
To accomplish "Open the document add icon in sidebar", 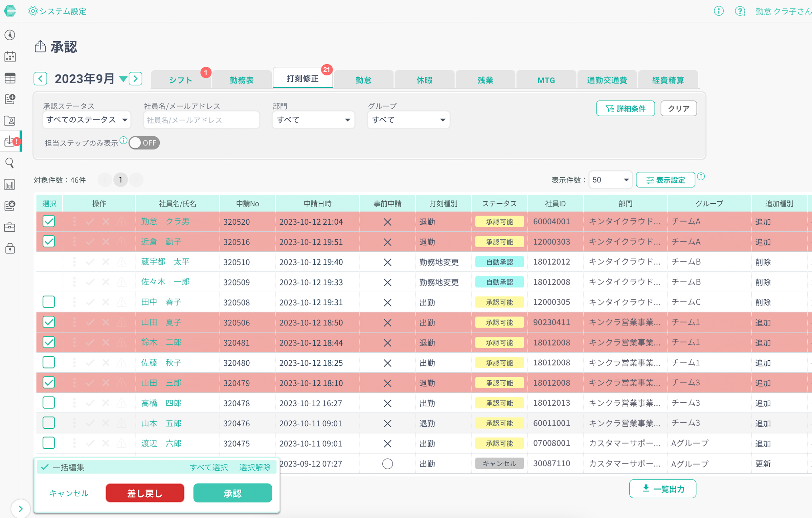I will [10, 99].
